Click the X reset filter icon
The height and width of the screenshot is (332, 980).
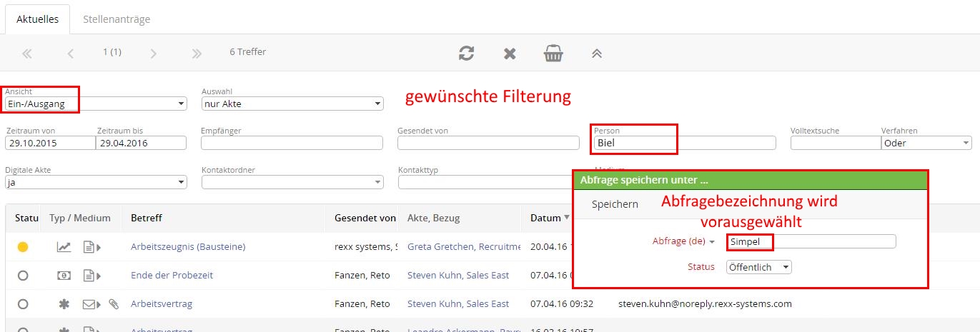pos(510,54)
